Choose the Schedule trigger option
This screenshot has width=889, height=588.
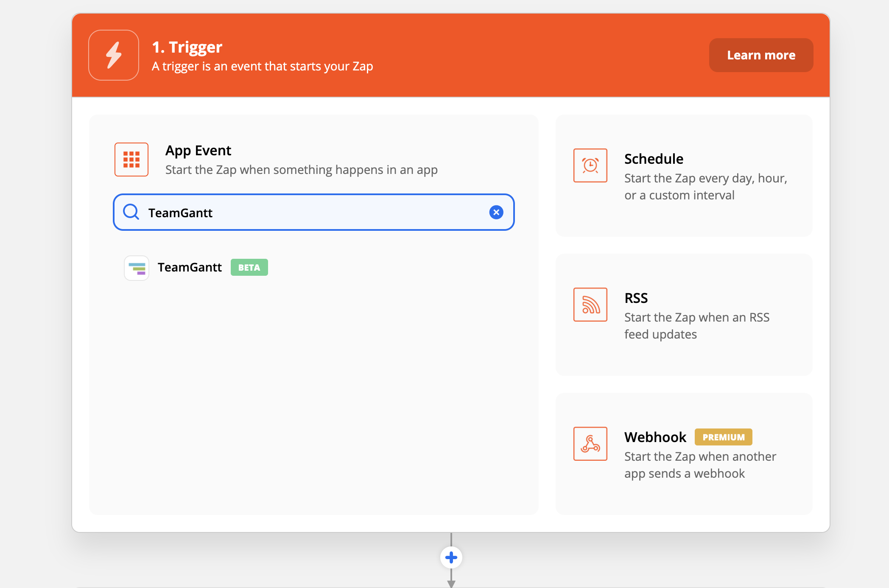(x=683, y=176)
